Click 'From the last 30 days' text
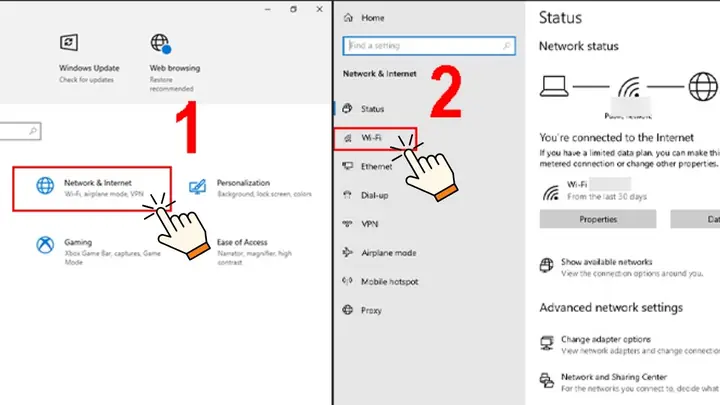 (x=607, y=197)
